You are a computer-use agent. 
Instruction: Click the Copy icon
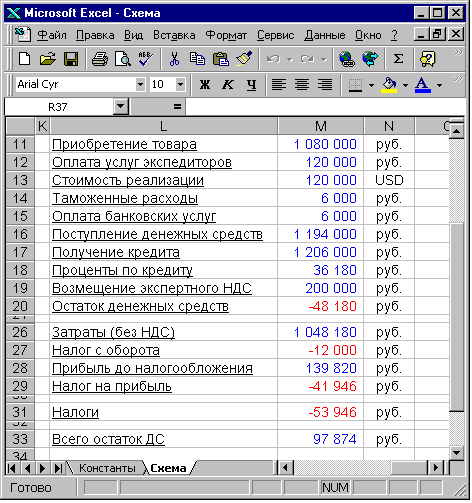pyautogui.click(x=197, y=59)
